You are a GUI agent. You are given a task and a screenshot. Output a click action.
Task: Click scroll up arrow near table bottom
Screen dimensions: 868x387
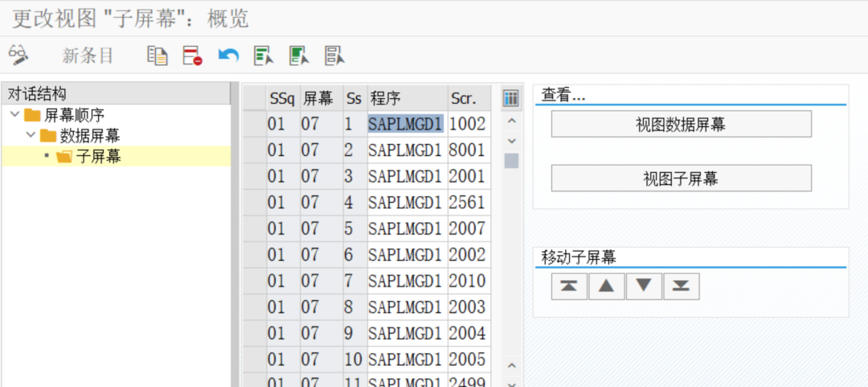(x=511, y=366)
